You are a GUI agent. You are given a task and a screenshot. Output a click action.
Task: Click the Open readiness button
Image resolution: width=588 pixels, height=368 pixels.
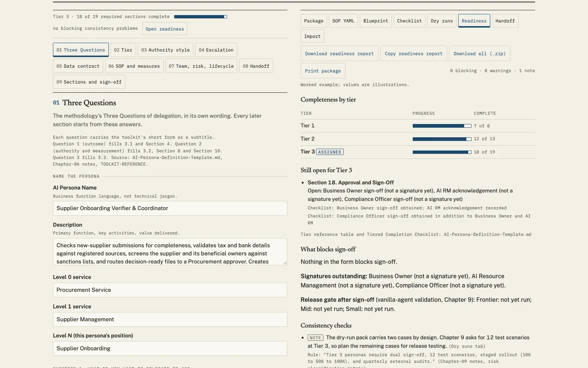[165, 29]
